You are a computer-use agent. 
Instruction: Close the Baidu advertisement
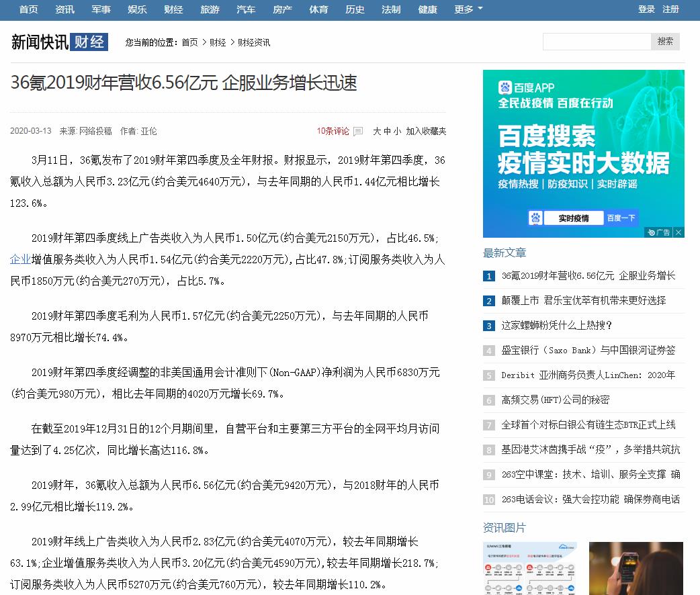(x=679, y=232)
